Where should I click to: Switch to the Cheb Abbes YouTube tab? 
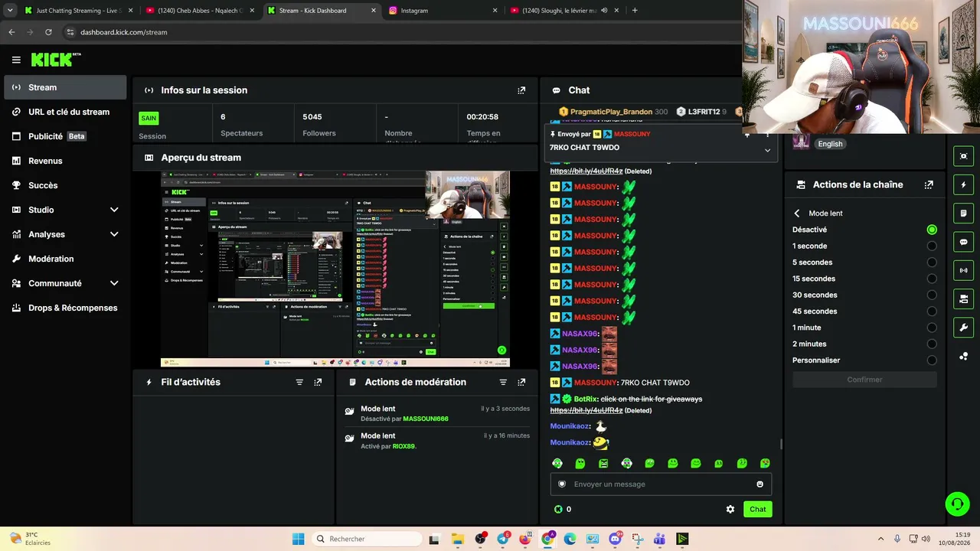[x=200, y=11]
